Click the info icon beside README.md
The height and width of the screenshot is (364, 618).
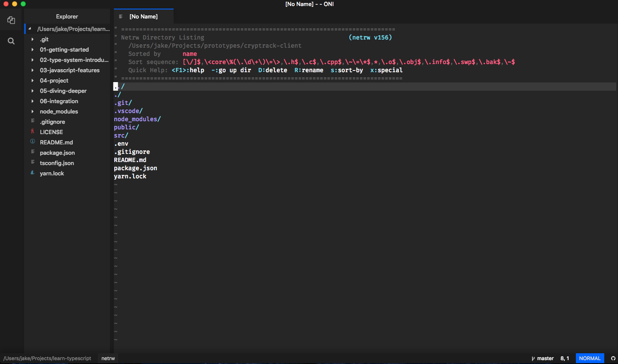[33, 142]
